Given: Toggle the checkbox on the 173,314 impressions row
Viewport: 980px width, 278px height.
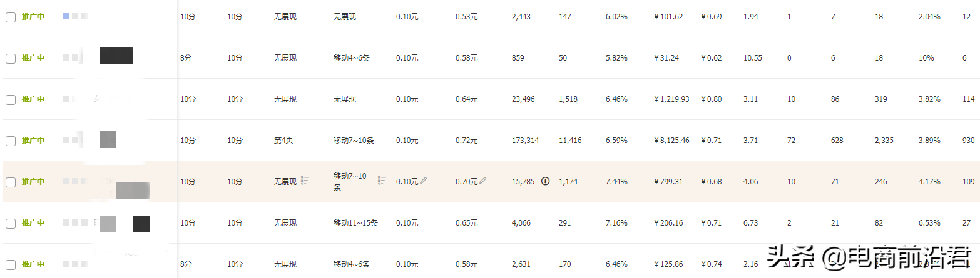Looking at the screenshot, I should [11, 141].
